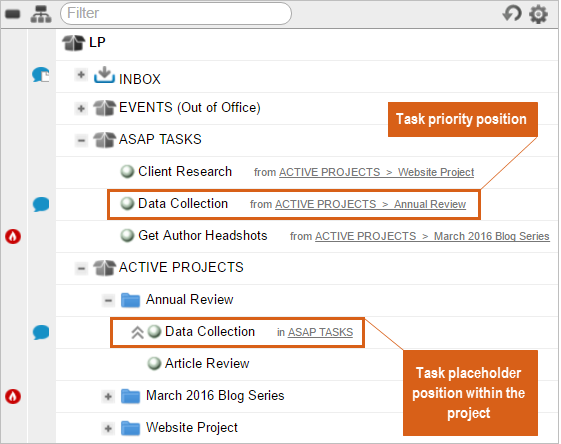Click the EVENTS package box icon

104,108
